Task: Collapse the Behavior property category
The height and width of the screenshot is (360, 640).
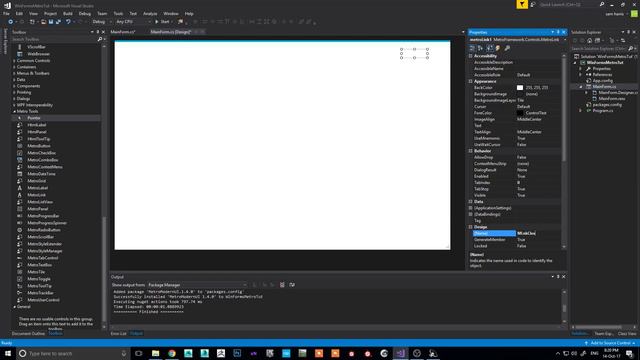Action: (471, 151)
